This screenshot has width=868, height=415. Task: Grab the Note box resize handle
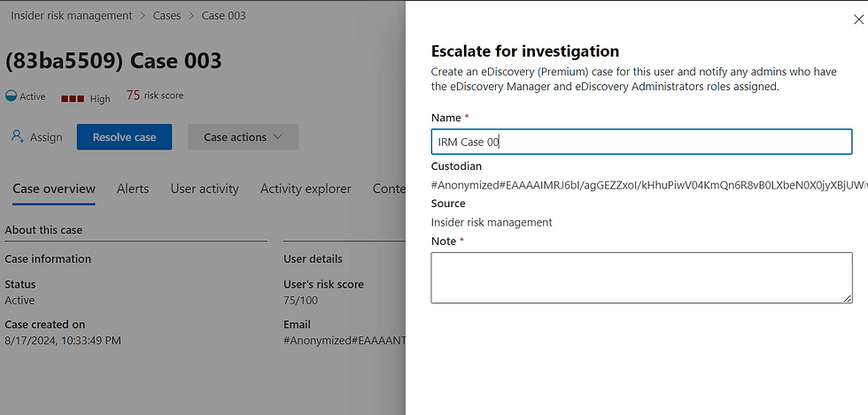848,298
